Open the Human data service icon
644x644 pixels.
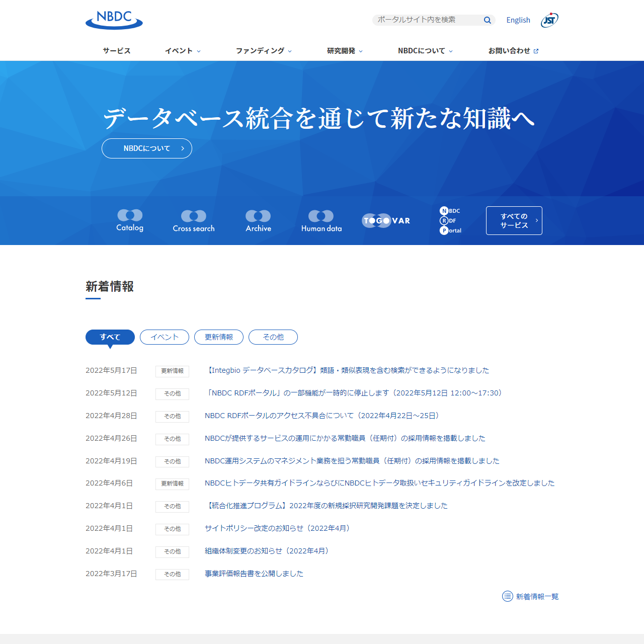(321, 221)
